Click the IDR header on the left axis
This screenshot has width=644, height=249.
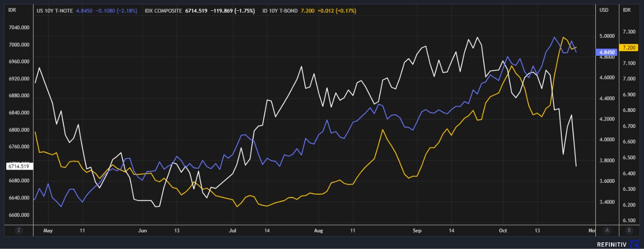pos(13,9)
